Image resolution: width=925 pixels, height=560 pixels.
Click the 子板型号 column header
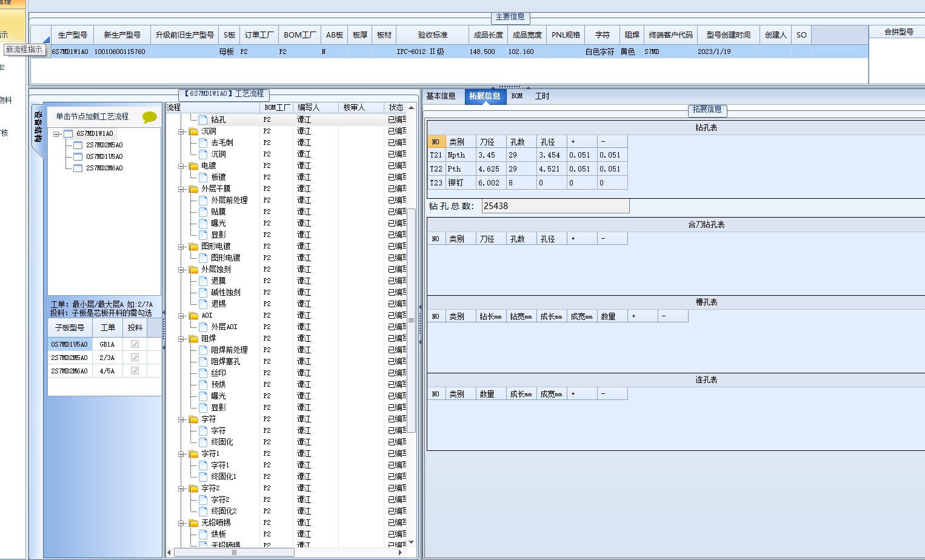coord(70,328)
